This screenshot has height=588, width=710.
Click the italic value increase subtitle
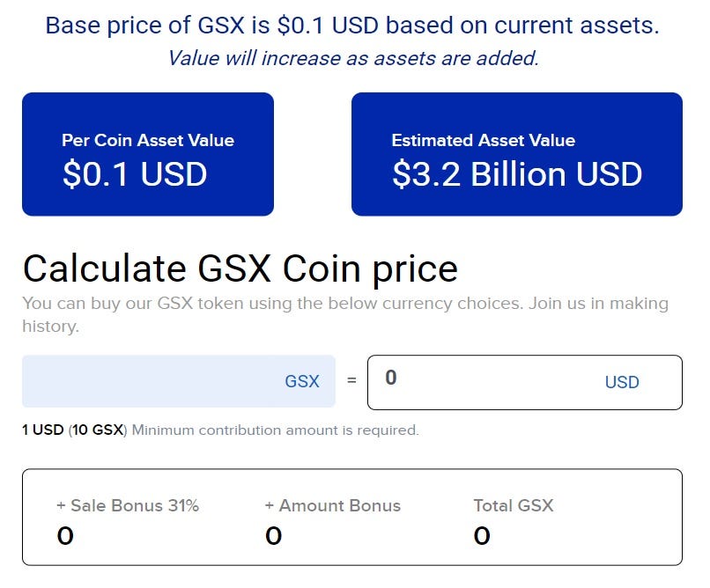pyautogui.click(x=355, y=58)
